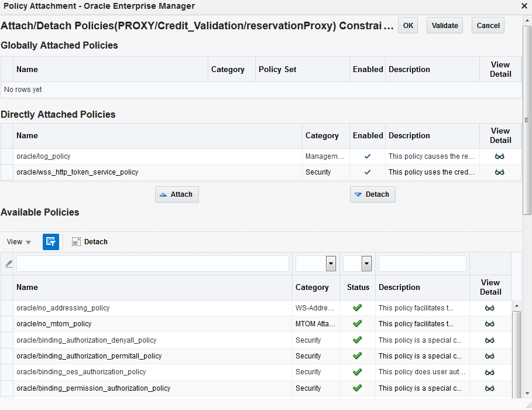Toggle the Query By Example filter icon
Image resolution: width=532 pixels, height=410 pixels.
point(51,242)
